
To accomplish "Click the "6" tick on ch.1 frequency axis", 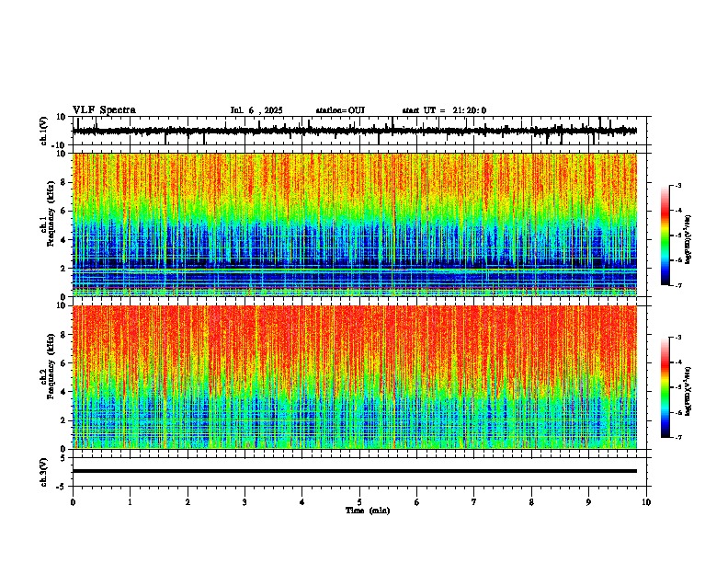I will (64, 212).
